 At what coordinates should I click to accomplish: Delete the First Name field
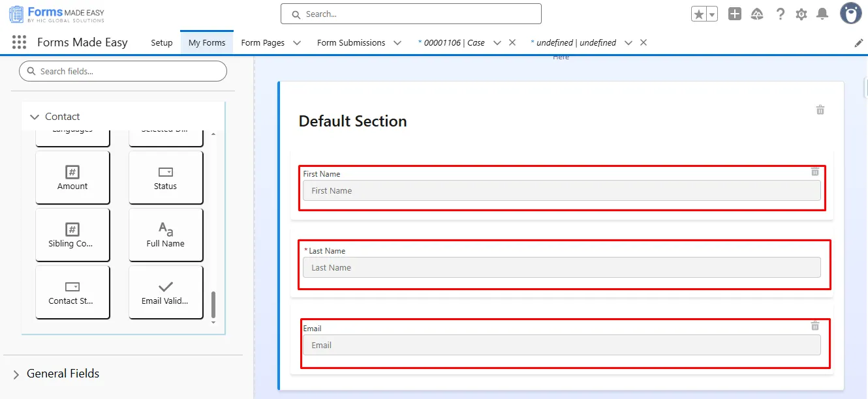[814, 171]
